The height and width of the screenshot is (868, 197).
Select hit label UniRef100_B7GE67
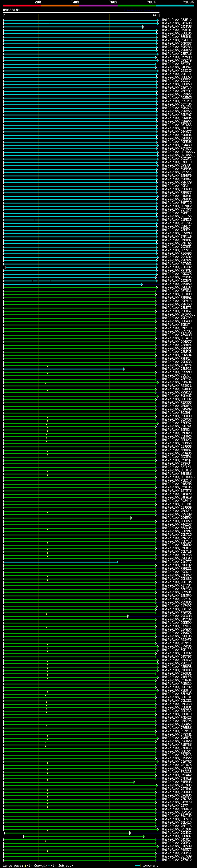[177, 423]
